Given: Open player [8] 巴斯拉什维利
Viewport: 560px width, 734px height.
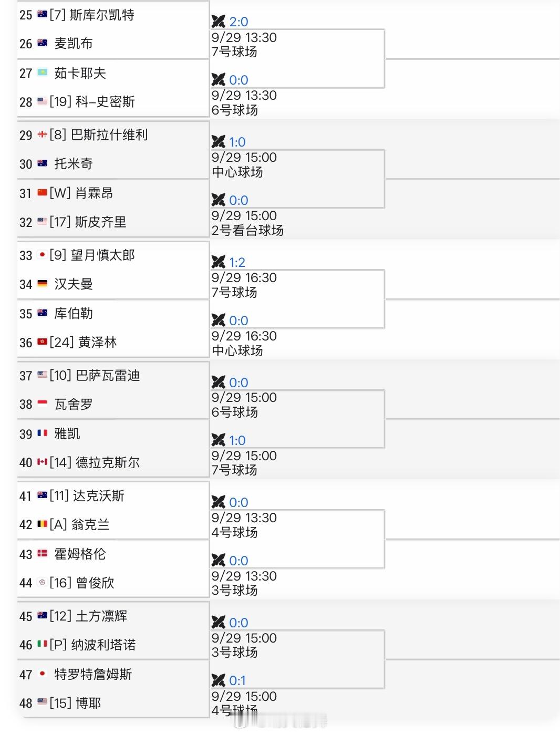Looking at the screenshot, I should click(99, 135).
